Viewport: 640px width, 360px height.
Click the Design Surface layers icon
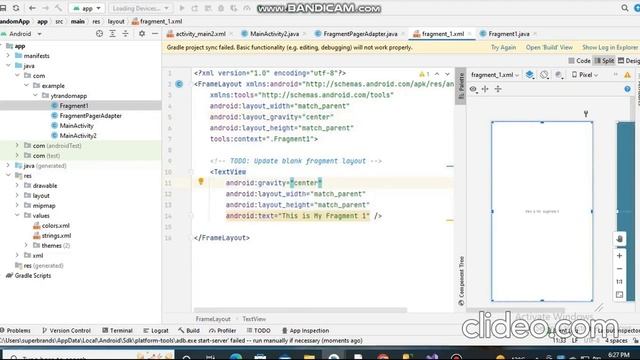[529, 75]
